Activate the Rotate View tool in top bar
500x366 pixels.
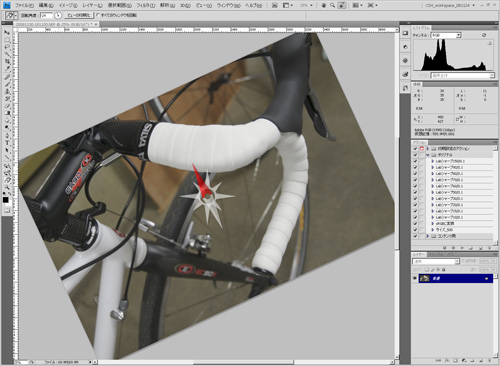[x=341, y=5]
